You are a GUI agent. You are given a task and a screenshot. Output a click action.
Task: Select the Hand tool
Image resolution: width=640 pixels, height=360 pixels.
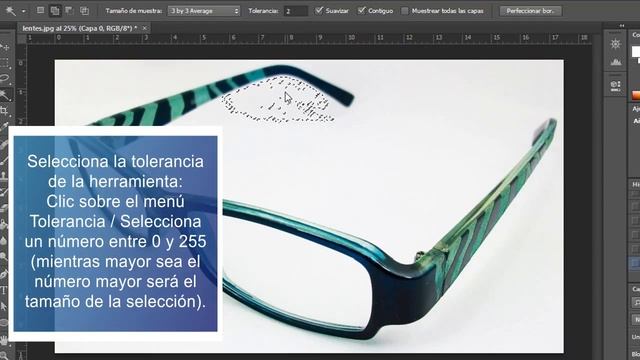[4, 340]
